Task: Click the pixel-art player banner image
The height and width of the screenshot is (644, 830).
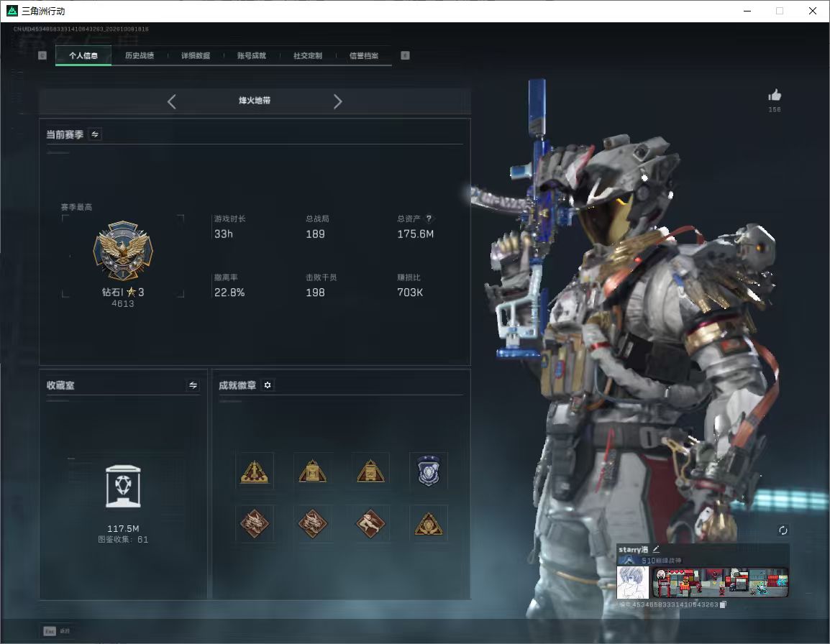Action: point(720,583)
